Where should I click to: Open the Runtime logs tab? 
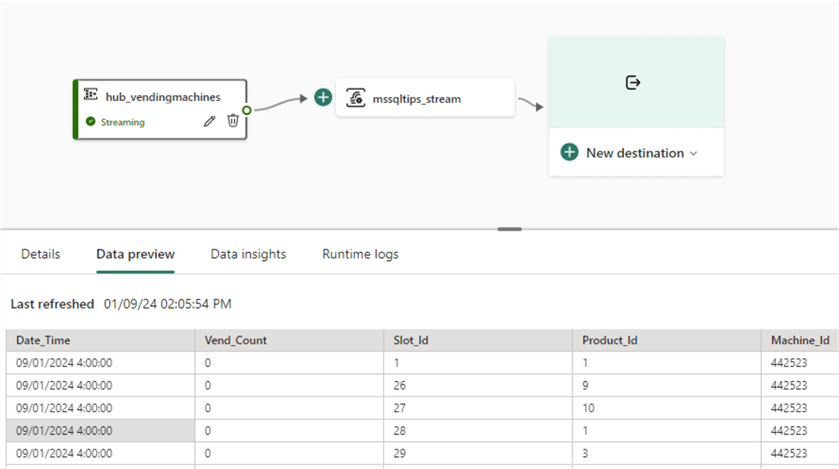[x=360, y=254]
